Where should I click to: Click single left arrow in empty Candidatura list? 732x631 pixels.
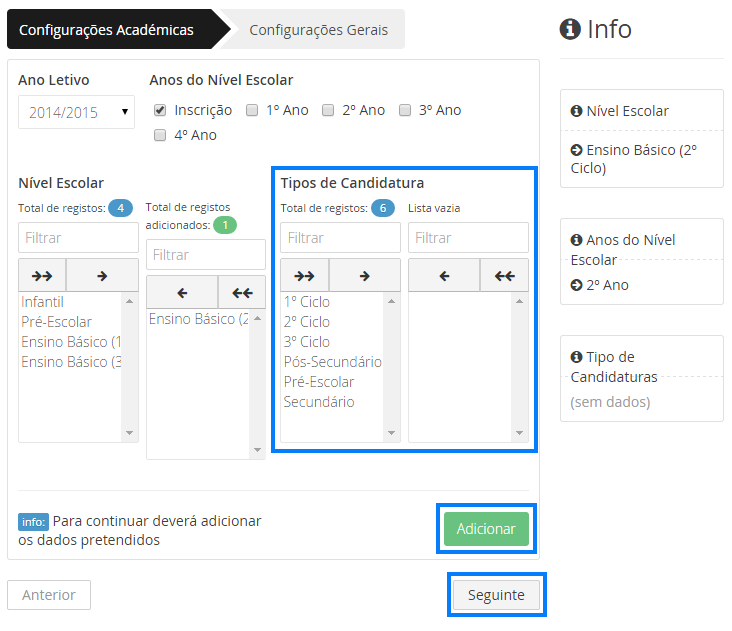(x=444, y=275)
